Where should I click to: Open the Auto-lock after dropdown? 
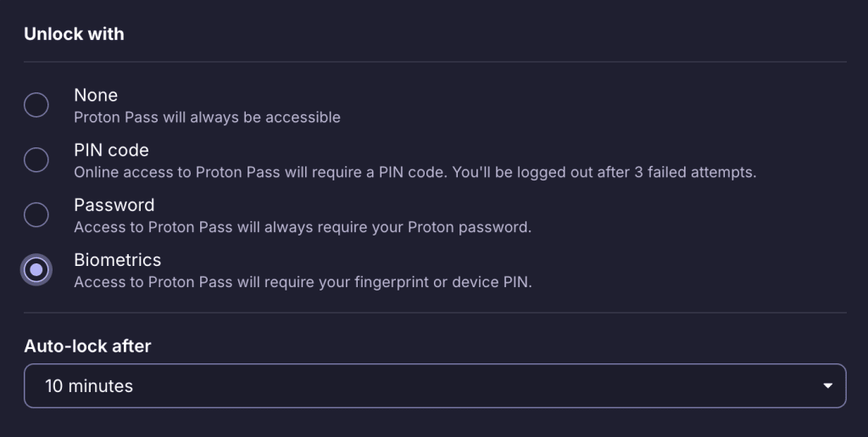434,386
